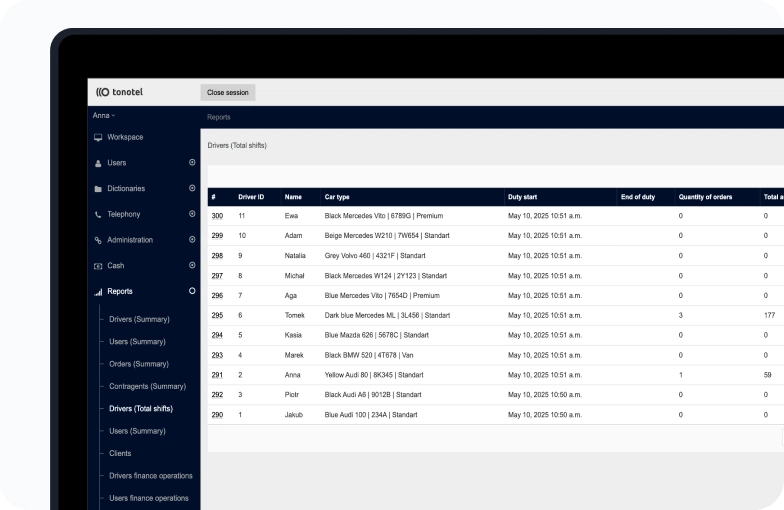Click the tonotel logo
The height and width of the screenshot is (510, 784).
[121, 92]
